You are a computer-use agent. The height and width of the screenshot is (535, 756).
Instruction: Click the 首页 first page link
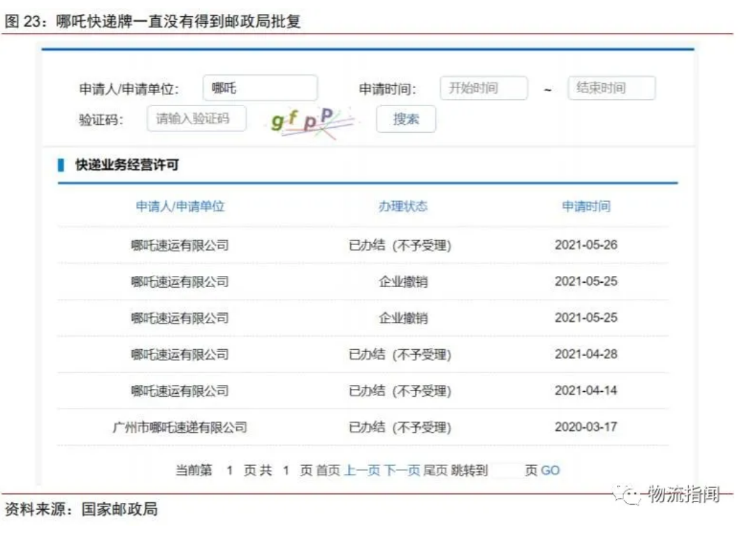coord(328,470)
